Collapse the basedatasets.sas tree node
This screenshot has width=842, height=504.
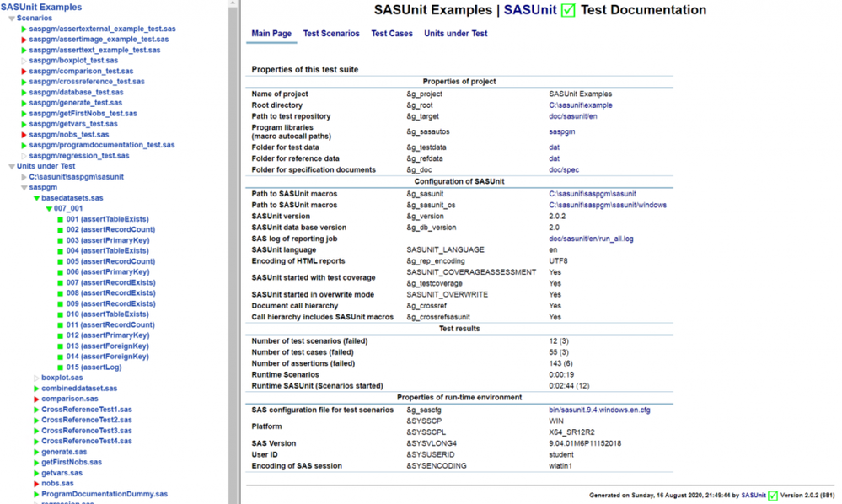36,198
